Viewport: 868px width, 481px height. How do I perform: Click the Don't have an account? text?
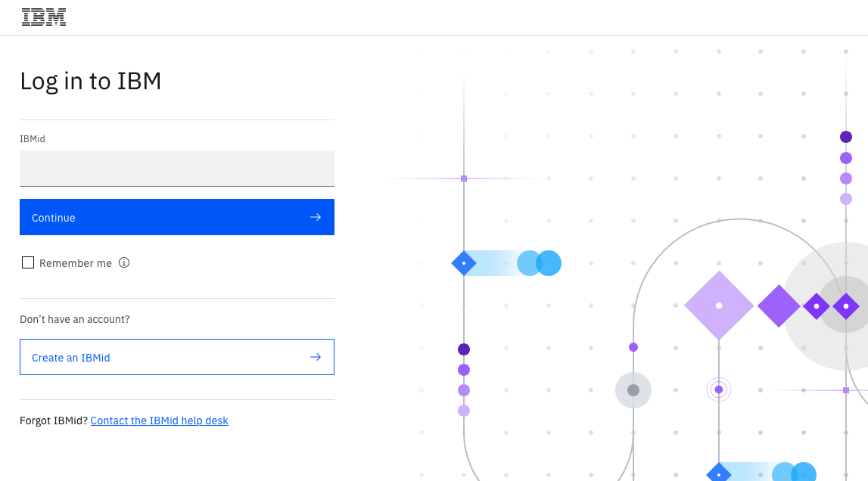click(x=75, y=319)
